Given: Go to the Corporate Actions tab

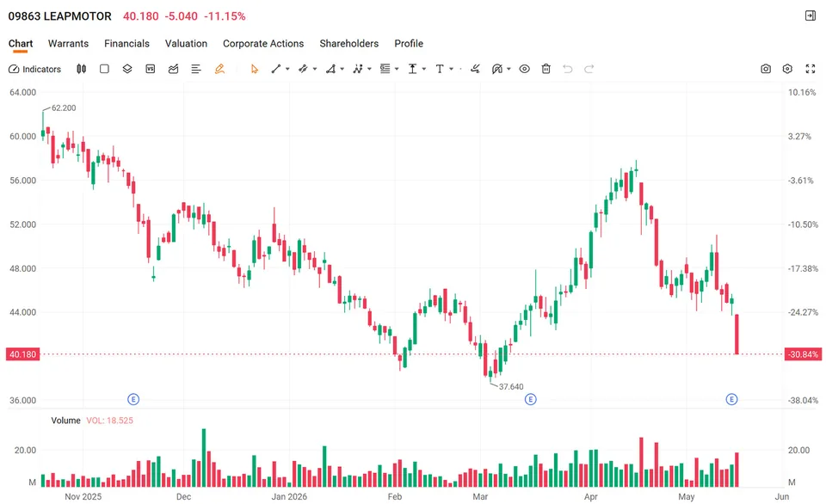Looking at the screenshot, I should (x=263, y=44).
